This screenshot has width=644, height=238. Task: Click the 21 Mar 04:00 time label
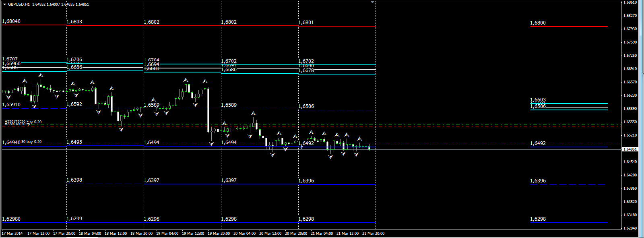tap(322, 234)
